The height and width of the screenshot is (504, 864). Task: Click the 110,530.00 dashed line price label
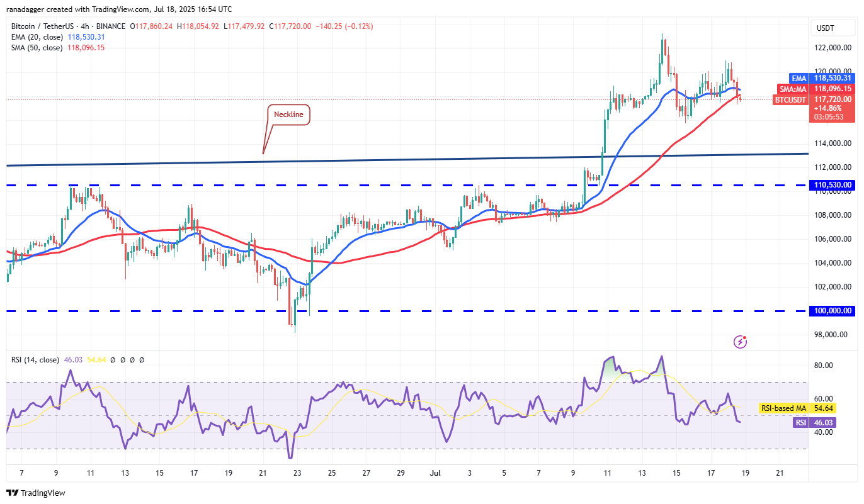point(833,185)
